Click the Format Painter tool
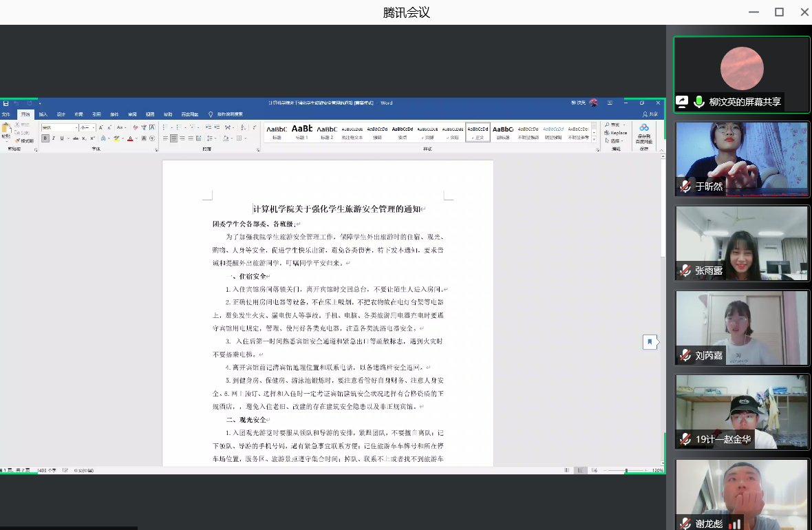Viewport: 812px width, 530px height. (25, 140)
